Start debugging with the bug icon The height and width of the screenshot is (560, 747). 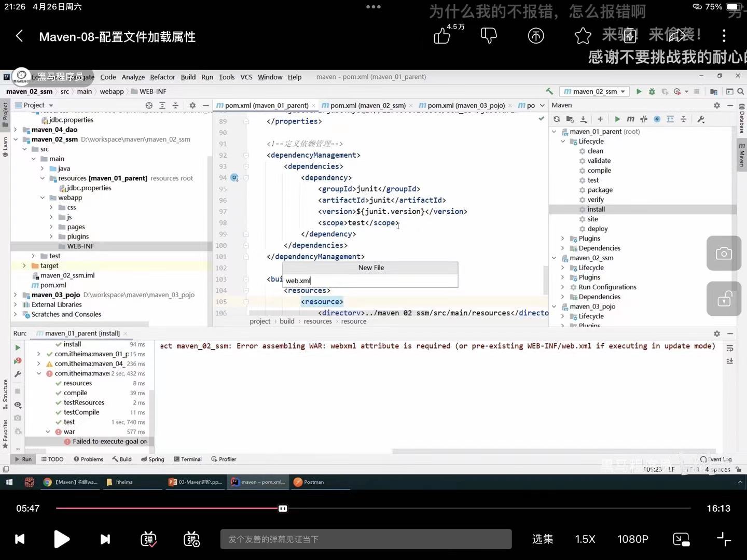tap(652, 91)
